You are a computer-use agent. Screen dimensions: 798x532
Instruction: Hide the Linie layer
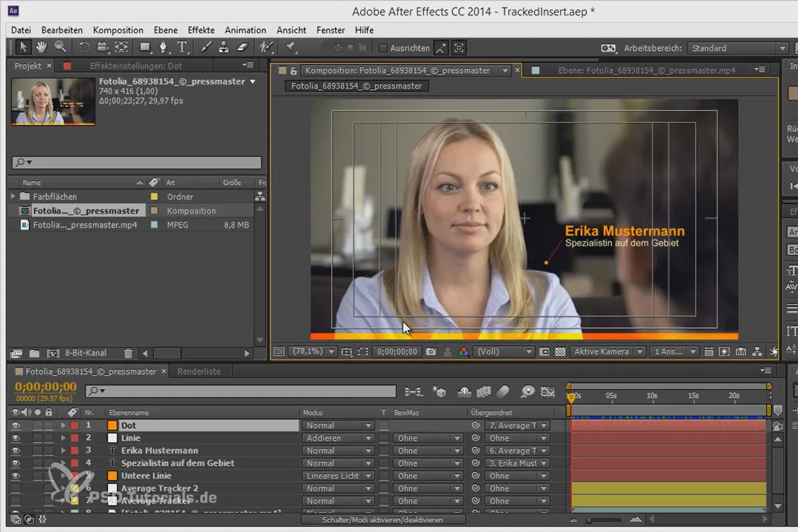coord(16,438)
